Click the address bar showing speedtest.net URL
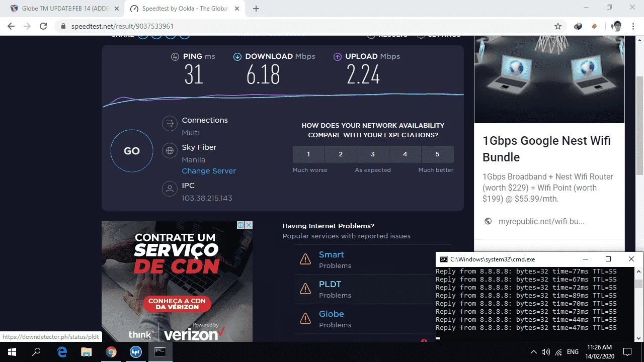The image size is (644, 362). [x=308, y=26]
